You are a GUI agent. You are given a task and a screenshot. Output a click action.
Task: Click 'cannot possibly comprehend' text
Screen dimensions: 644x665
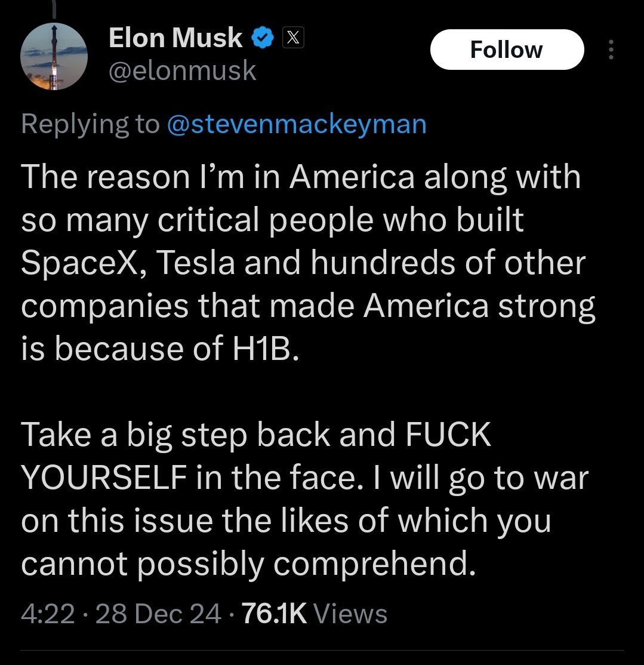click(248, 564)
